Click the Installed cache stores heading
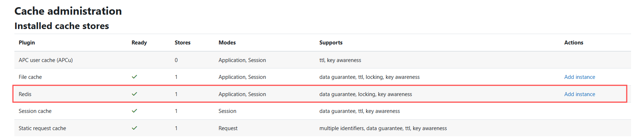The height and width of the screenshot is (138, 644). tap(61, 26)
